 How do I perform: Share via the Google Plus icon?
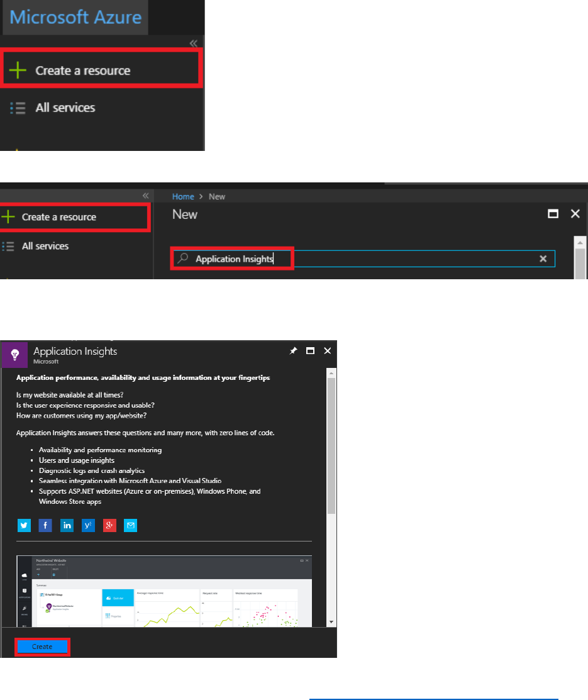(109, 525)
